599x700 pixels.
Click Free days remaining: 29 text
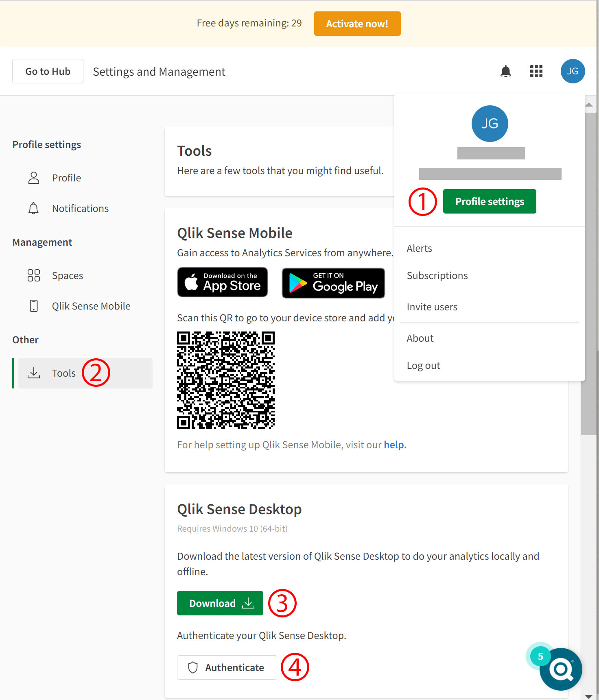249,23
